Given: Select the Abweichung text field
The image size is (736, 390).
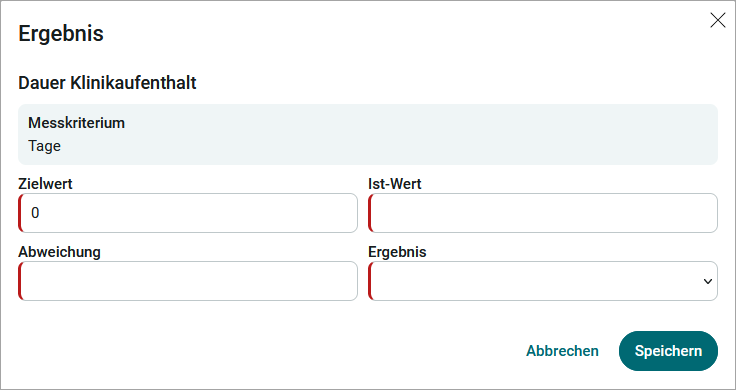Looking at the screenshot, I should pos(188,281).
